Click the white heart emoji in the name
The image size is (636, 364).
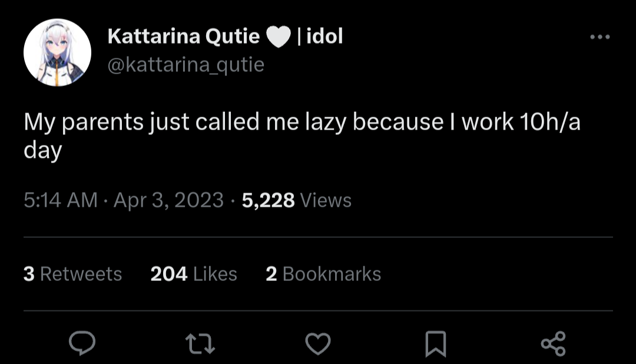279,37
